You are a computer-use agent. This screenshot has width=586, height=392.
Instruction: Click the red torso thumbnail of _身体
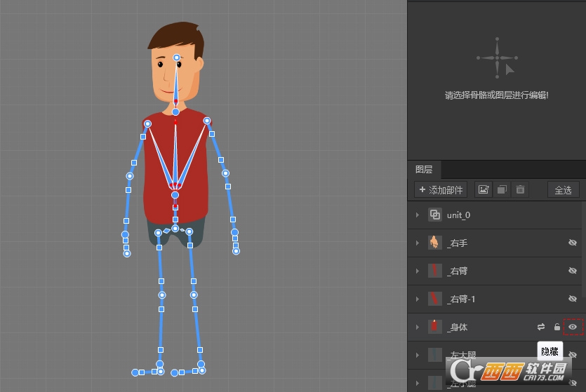435,327
